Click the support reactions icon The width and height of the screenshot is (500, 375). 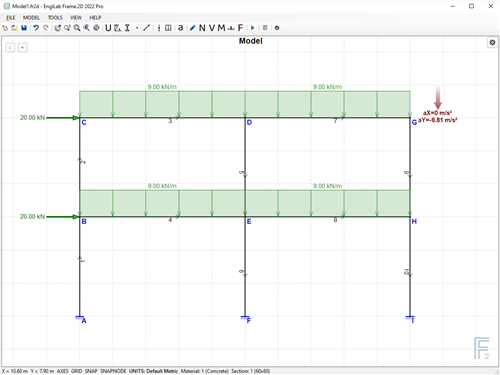(x=231, y=29)
